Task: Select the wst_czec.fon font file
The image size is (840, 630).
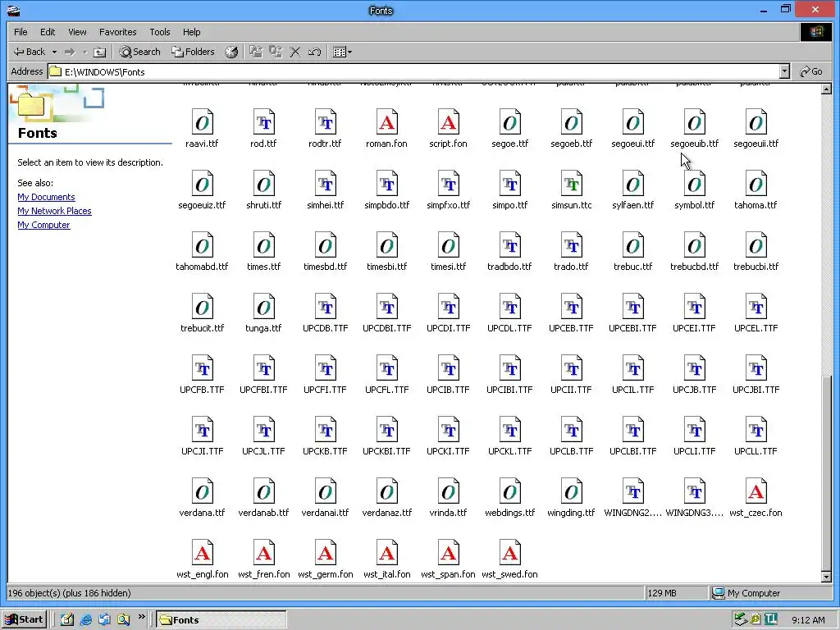Action: (756, 498)
